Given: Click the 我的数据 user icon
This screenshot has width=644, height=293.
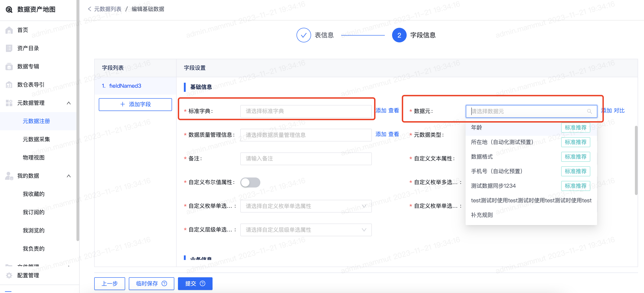Looking at the screenshot, I should (9, 176).
